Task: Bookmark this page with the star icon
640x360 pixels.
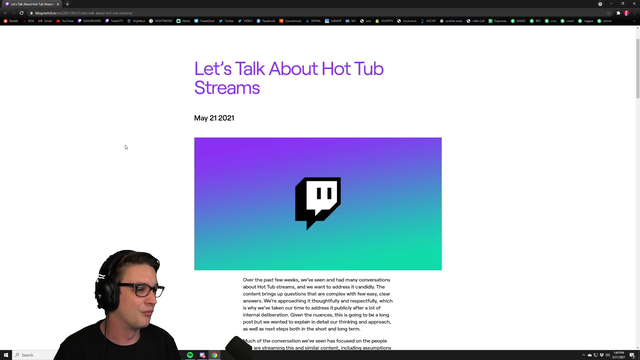Action: click(x=609, y=13)
